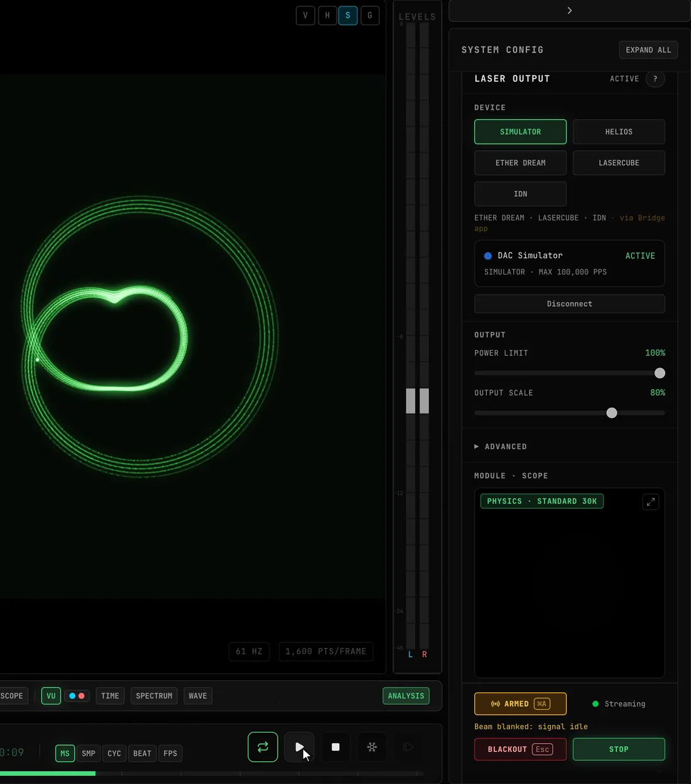Image resolution: width=691 pixels, height=784 pixels.
Task: Click the Physics · Standard 30K badge
Action: 542,501
